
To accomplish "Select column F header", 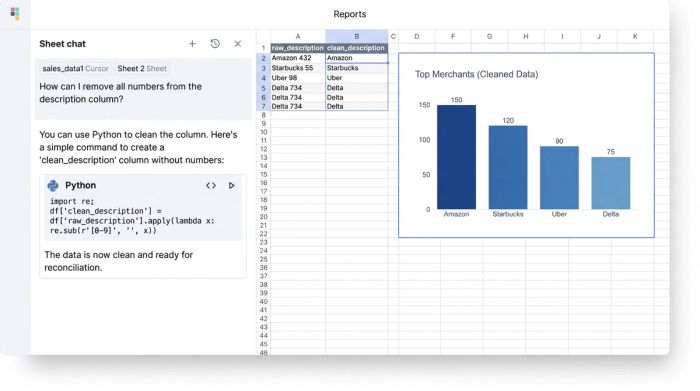I will [x=453, y=36].
